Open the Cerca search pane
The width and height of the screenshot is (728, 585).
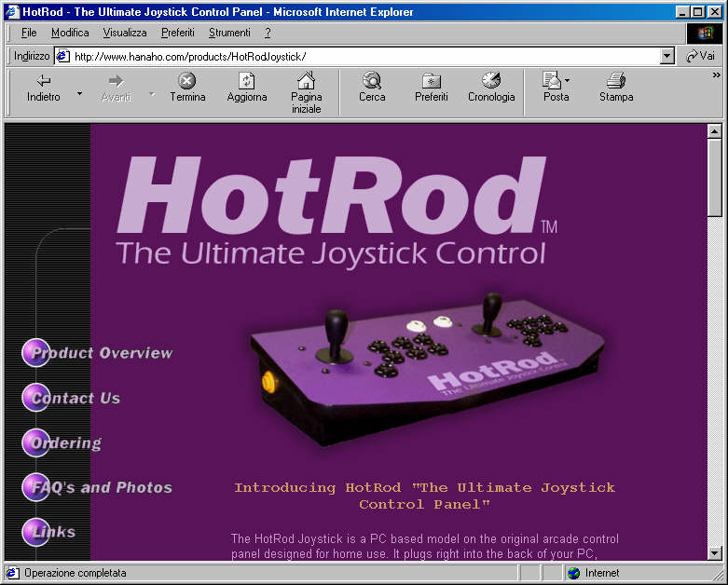pos(372,88)
